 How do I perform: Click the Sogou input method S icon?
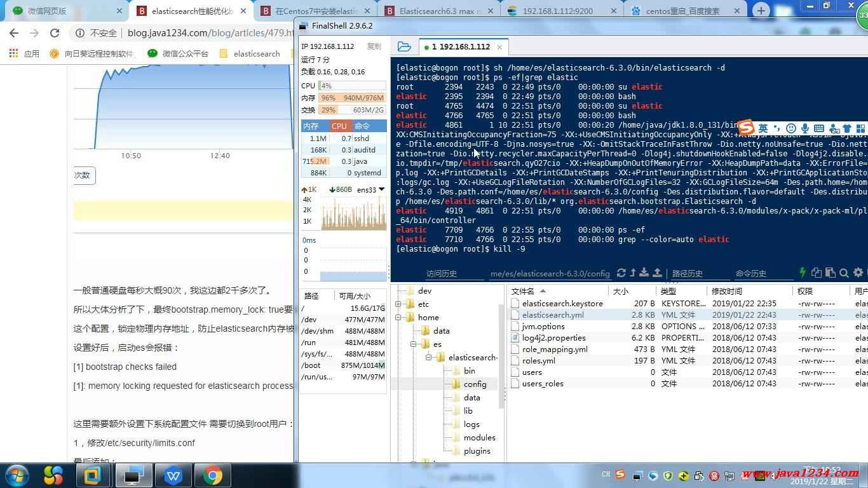pyautogui.click(x=746, y=127)
